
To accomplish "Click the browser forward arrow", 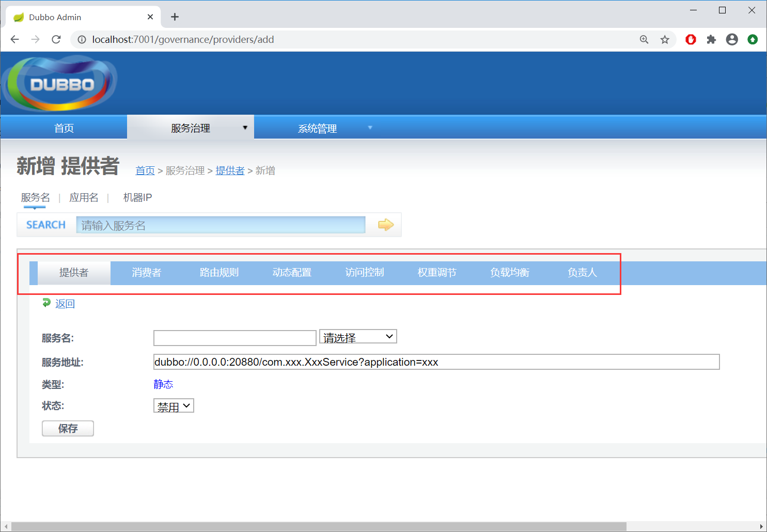I will click(35, 39).
